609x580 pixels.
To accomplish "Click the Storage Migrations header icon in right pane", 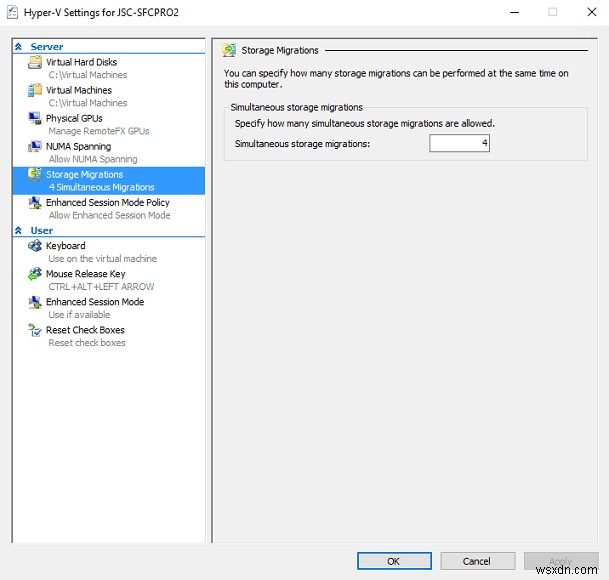I will pyautogui.click(x=229, y=50).
